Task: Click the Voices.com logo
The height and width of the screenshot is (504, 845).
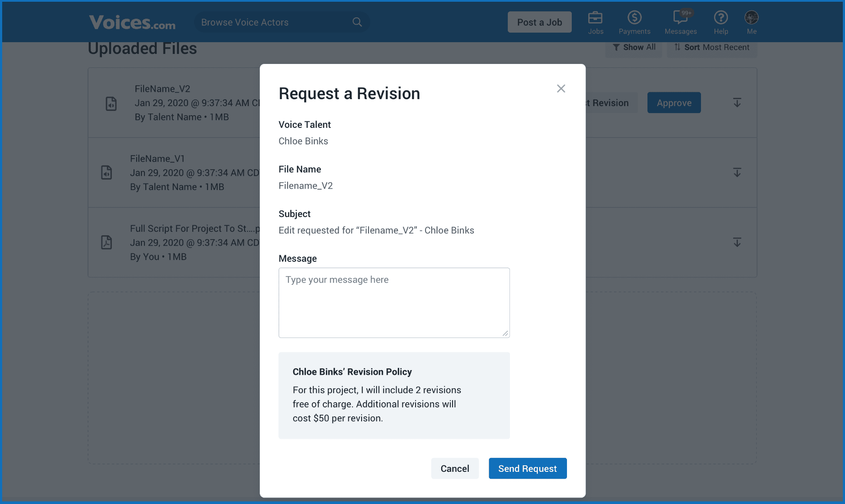Action: point(132,22)
